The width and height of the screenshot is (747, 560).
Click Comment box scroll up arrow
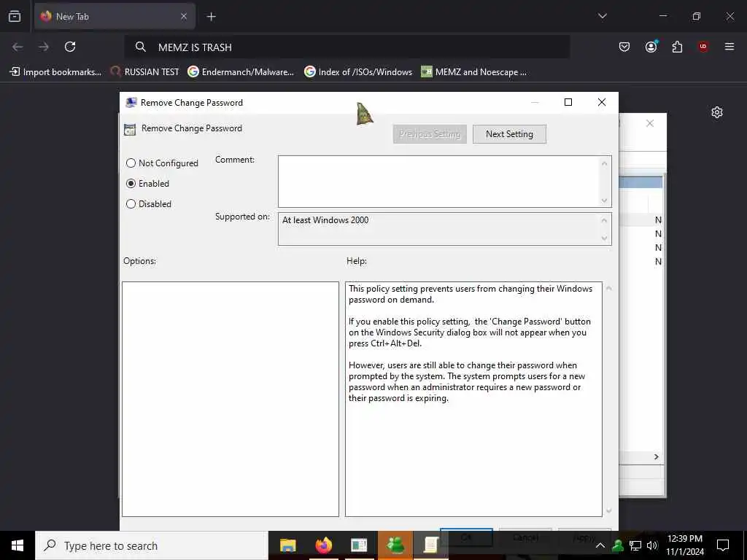605,163
